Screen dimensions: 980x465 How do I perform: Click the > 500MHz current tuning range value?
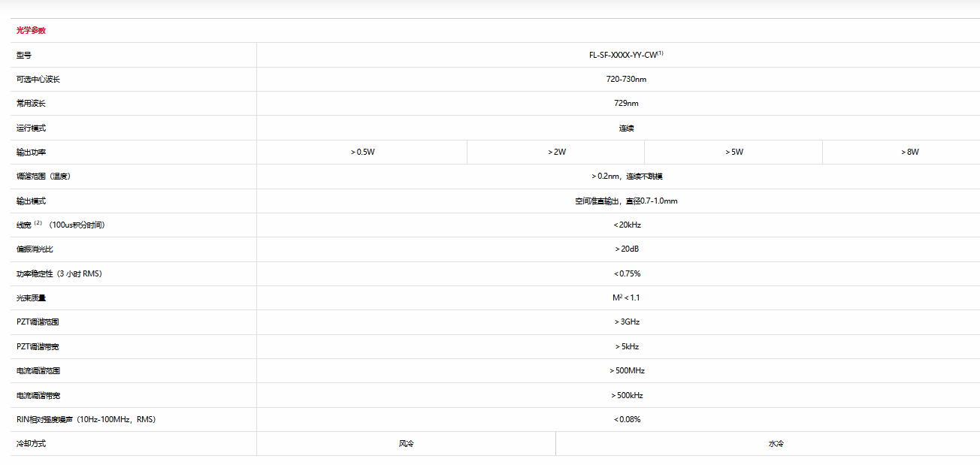click(627, 371)
